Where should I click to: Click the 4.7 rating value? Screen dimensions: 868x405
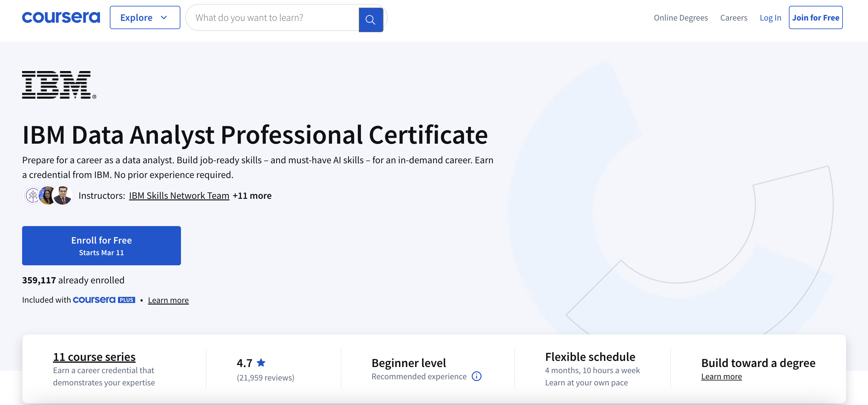[x=244, y=363]
